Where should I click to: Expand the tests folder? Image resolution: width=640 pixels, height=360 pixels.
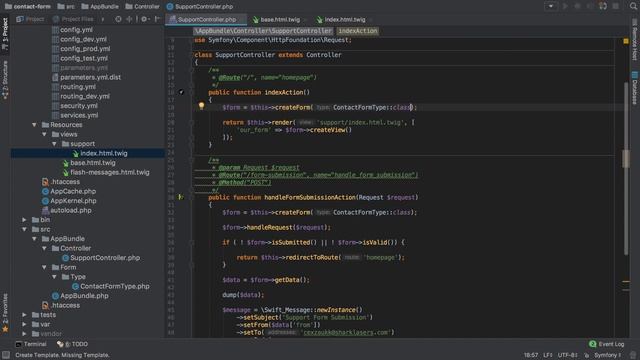24,315
